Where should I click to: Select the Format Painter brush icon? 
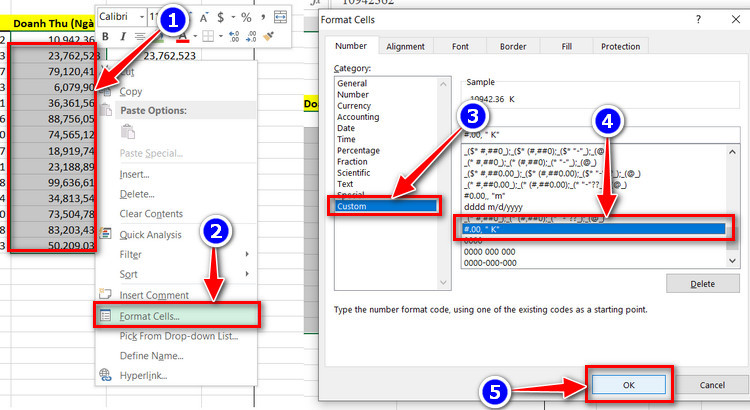click(x=268, y=36)
